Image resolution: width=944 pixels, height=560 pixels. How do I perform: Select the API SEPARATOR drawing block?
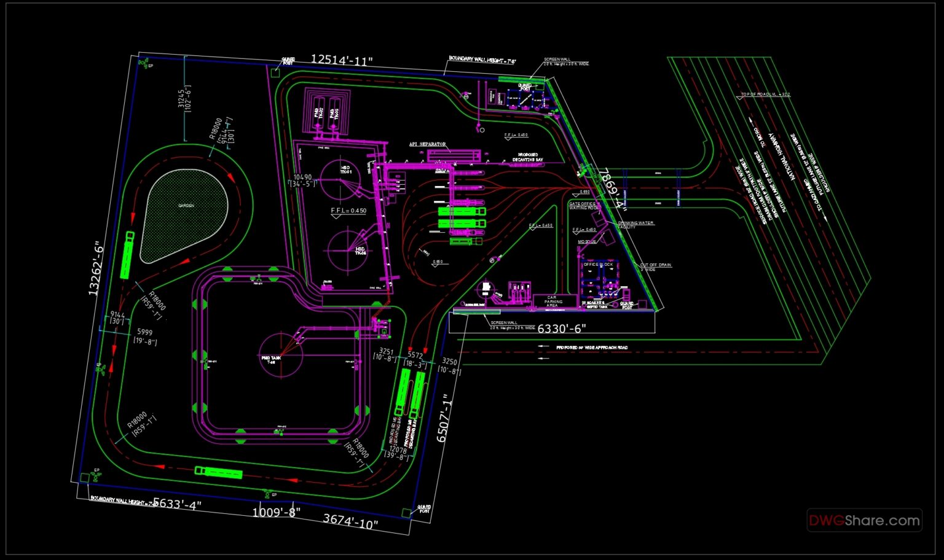[x=454, y=155]
